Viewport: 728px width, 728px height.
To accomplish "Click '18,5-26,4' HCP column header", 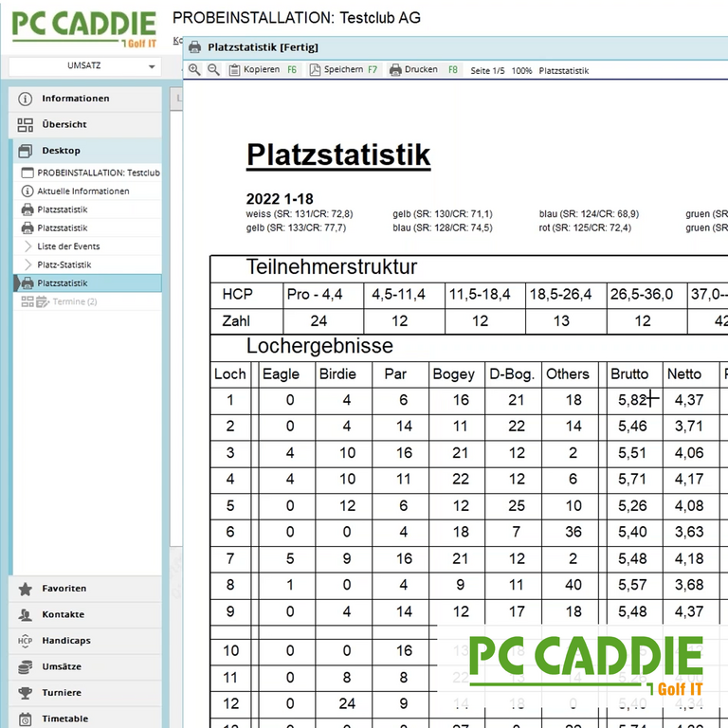I will (x=560, y=295).
